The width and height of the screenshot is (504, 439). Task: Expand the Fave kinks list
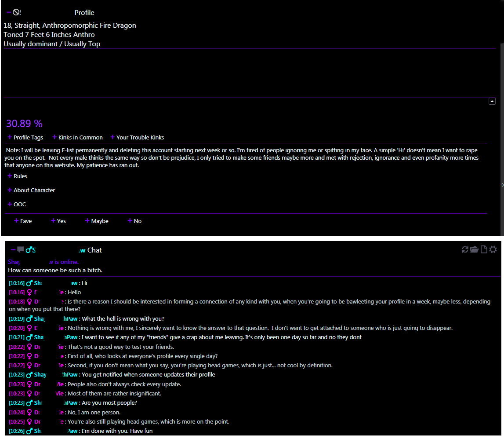[23, 221]
